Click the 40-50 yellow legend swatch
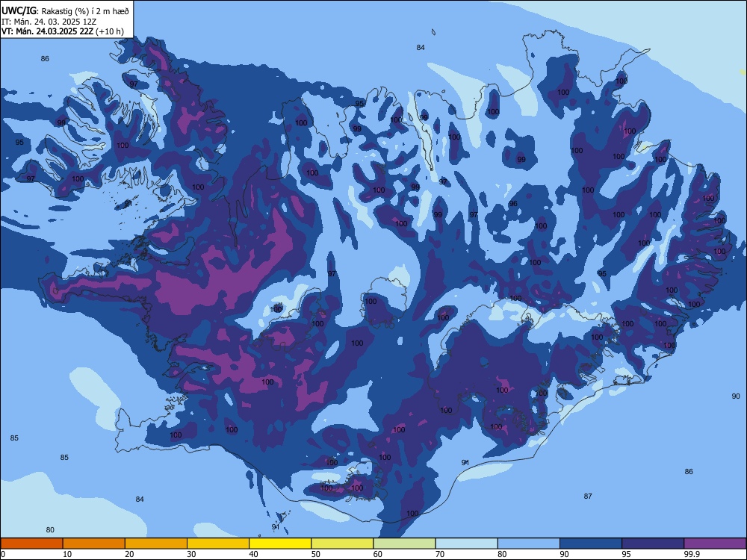Viewport: 747px width, 560px height. [x=280, y=544]
